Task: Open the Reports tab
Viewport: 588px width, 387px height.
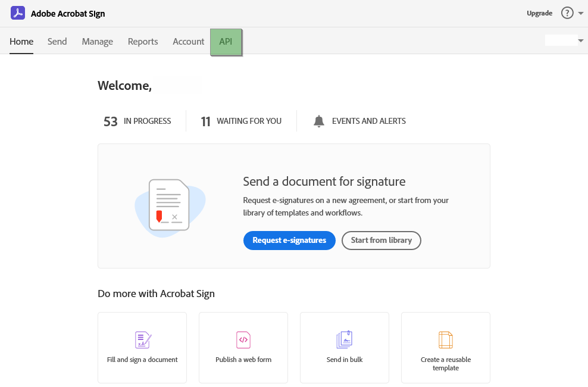Action: (x=143, y=41)
